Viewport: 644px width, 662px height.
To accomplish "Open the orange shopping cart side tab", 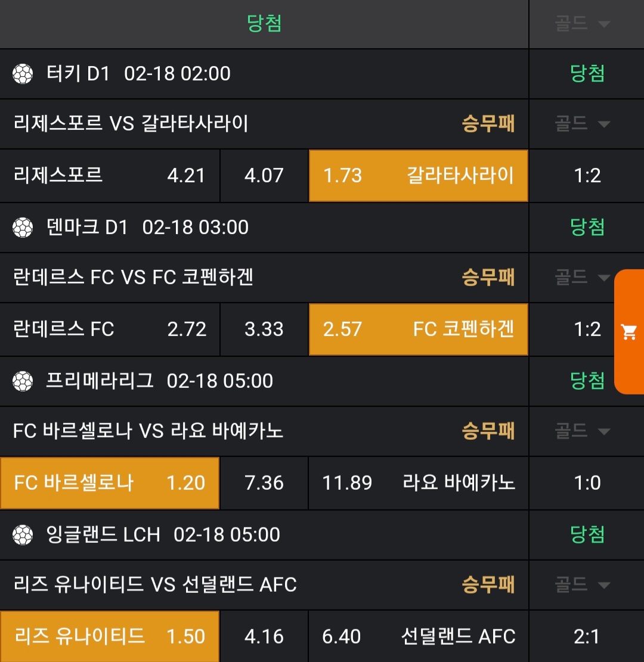I will tap(629, 332).
